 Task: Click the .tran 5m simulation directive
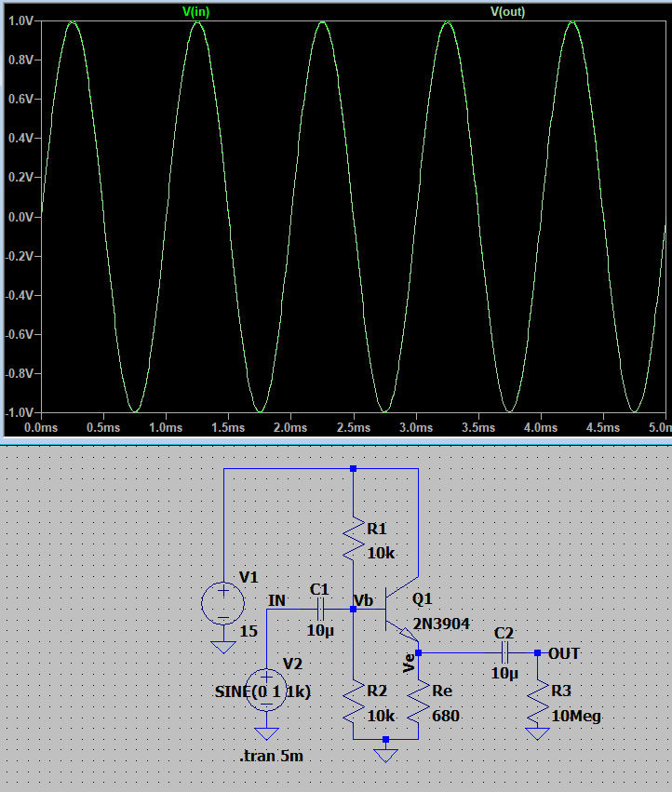[x=272, y=756]
